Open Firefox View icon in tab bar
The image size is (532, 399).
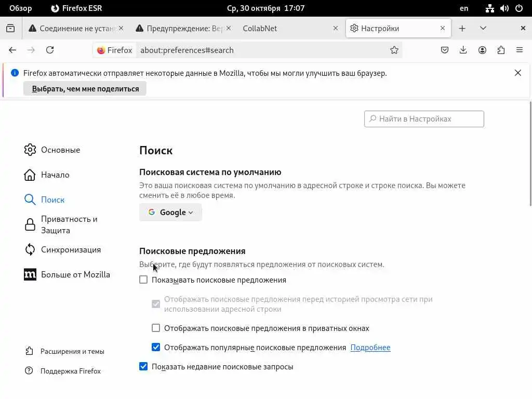click(x=10, y=29)
